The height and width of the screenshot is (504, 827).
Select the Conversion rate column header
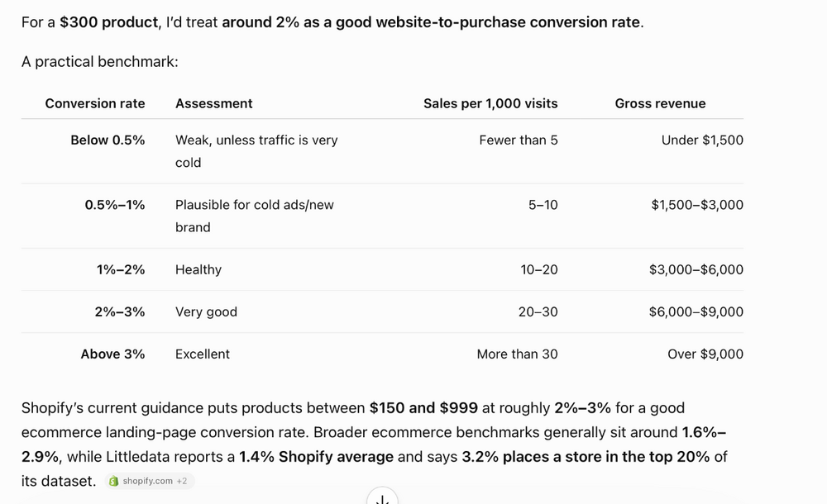pyautogui.click(x=95, y=103)
